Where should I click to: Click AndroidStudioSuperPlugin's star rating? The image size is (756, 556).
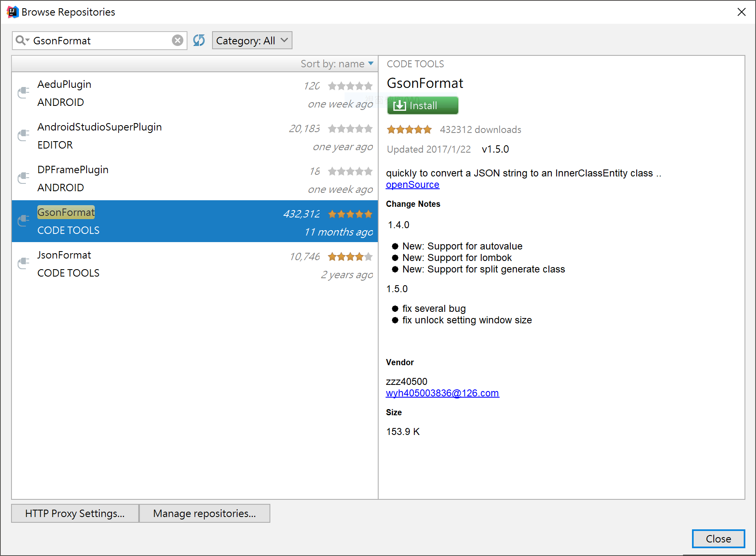click(350, 128)
